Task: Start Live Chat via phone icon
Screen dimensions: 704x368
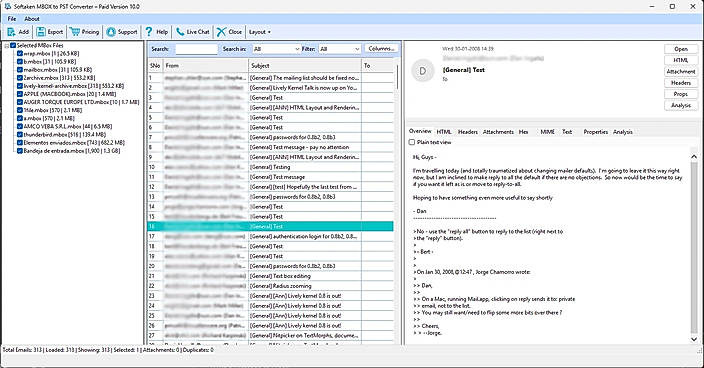Action: [x=180, y=32]
